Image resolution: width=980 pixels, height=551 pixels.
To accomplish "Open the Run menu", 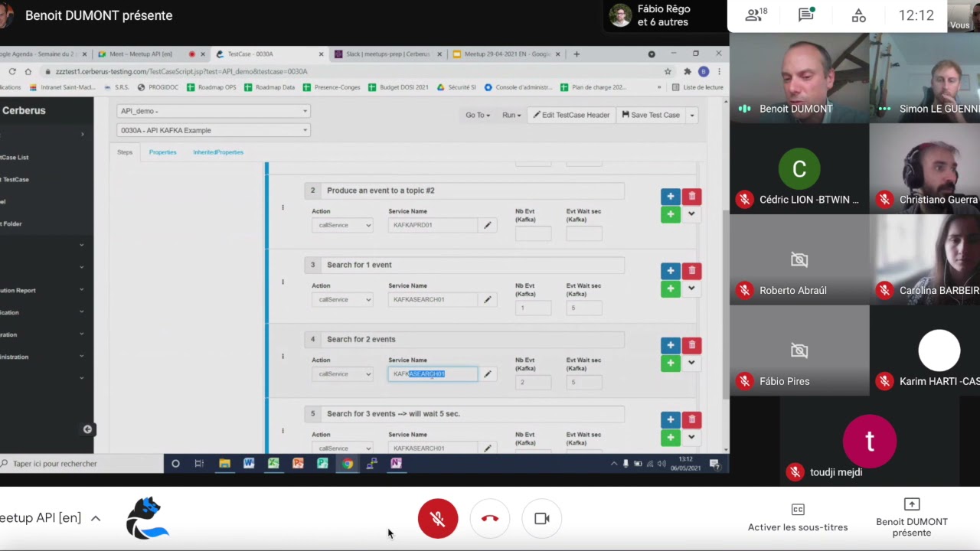I will click(511, 115).
